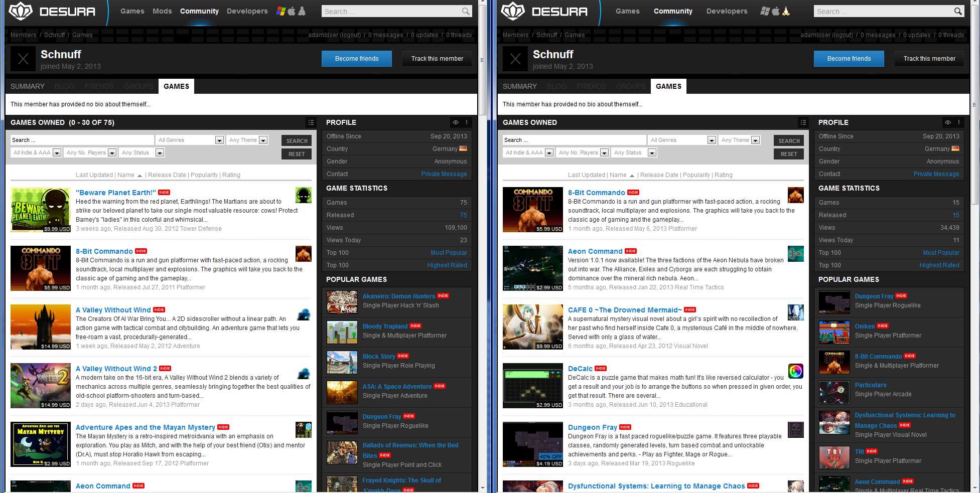The height and width of the screenshot is (493, 980).
Task: Open All Indie & AAA dropdown in right window
Action: point(528,152)
